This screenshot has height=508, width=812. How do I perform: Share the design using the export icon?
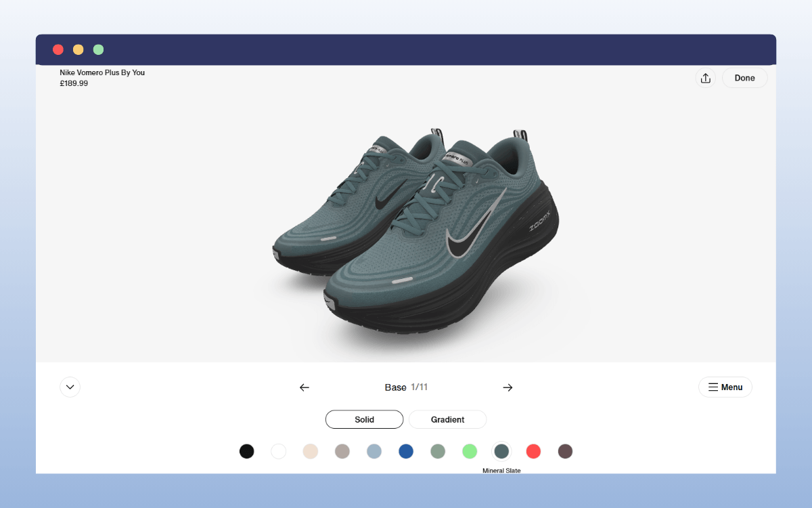pos(706,78)
